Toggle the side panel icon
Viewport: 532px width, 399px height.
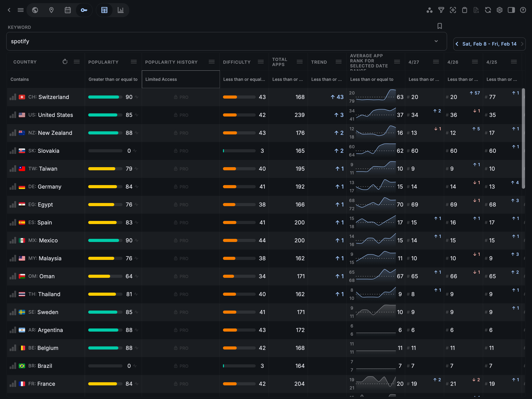tap(511, 10)
